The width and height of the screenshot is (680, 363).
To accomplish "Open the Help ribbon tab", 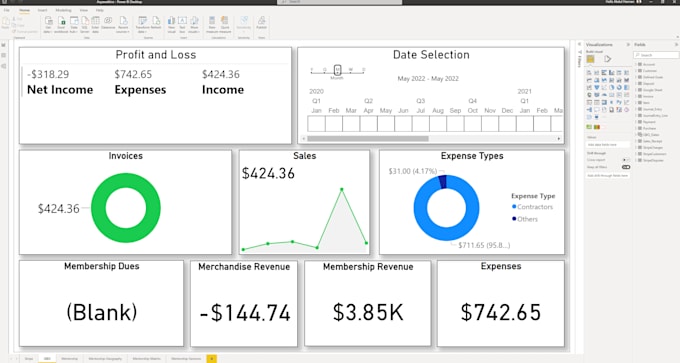I will 100,10.
